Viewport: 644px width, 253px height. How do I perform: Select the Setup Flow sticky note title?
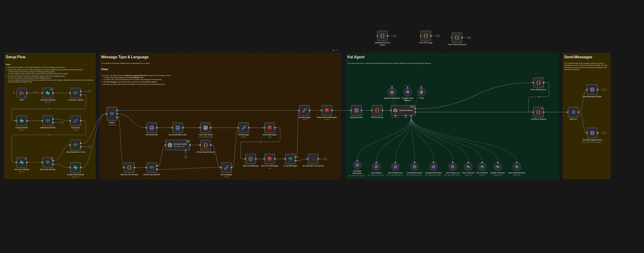click(x=16, y=57)
